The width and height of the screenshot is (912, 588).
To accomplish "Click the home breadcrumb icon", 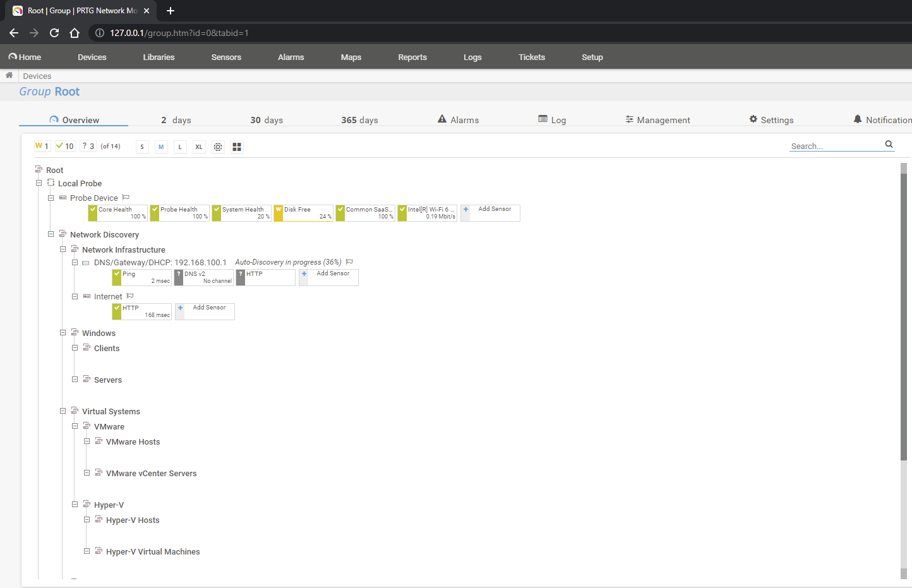I will click(x=9, y=75).
